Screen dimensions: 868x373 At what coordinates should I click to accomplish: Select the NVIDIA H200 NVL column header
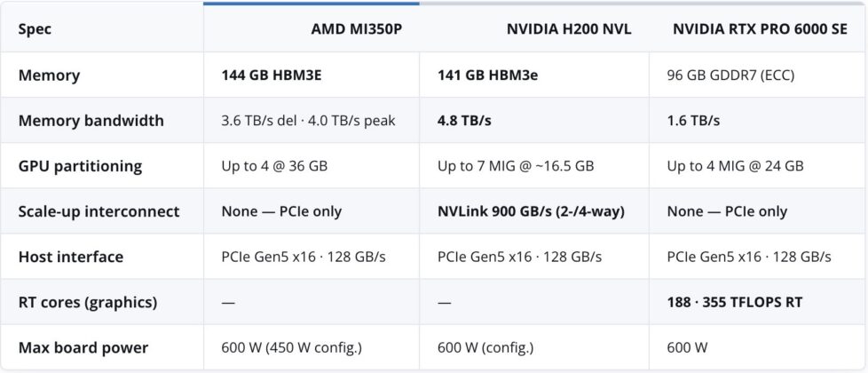[569, 28]
